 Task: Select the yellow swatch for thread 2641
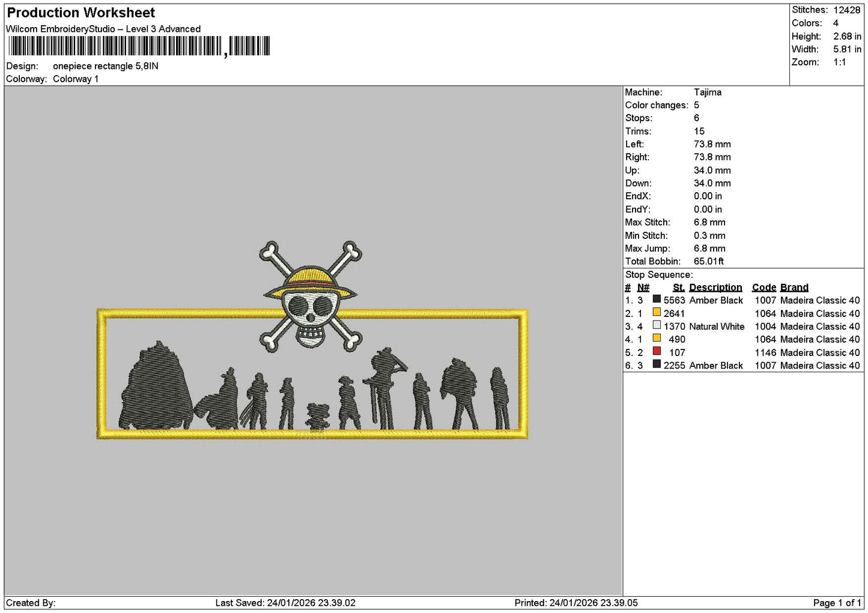pyautogui.click(x=657, y=312)
